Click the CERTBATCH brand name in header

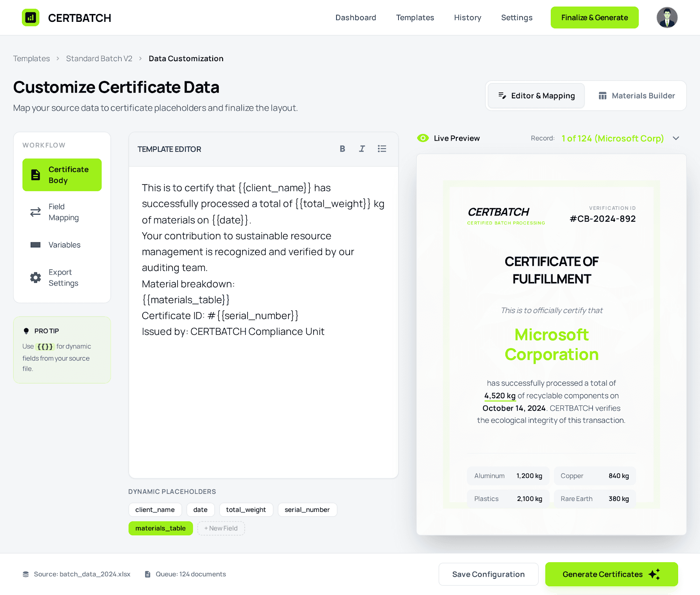(x=80, y=18)
